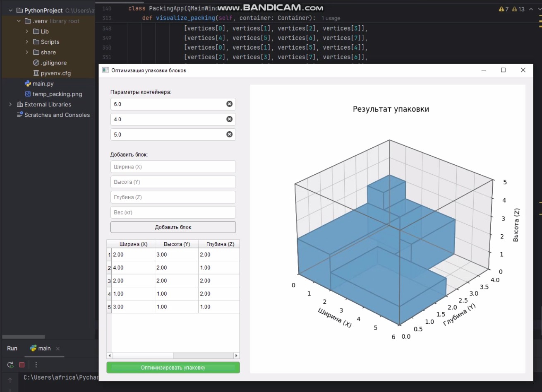Click the Добавить блок button
The height and width of the screenshot is (392, 542).
click(x=173, y=227)
